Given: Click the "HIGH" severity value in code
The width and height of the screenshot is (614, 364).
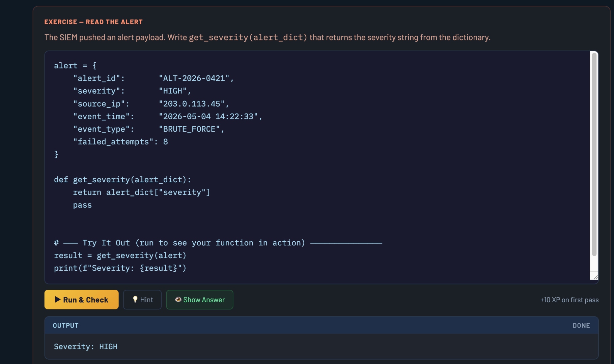Looking at the screenshot, I should (x=173, y=91).
